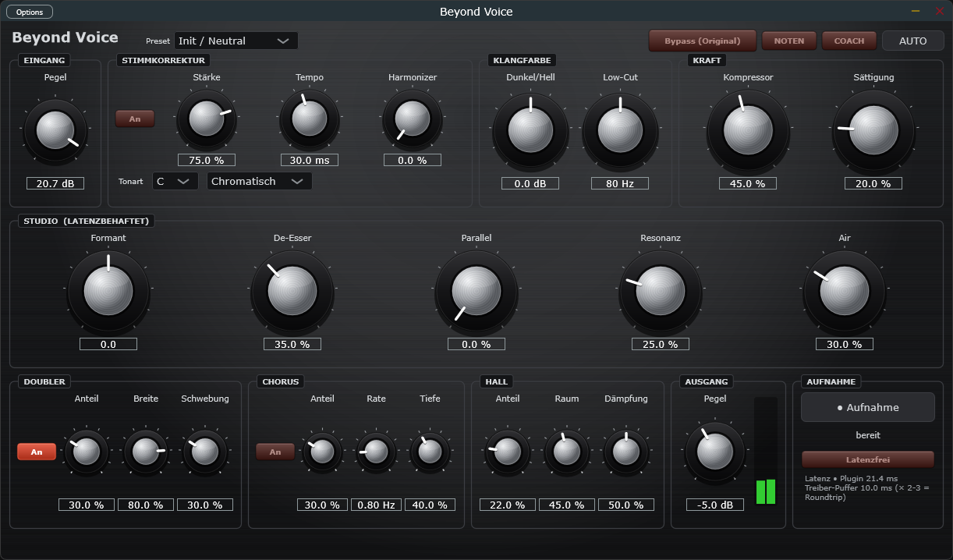Image resolution: width=953 pixels, height=560 pixels.
Task: Toggle the Stimmkorrektur An switch
Action: 135,119
